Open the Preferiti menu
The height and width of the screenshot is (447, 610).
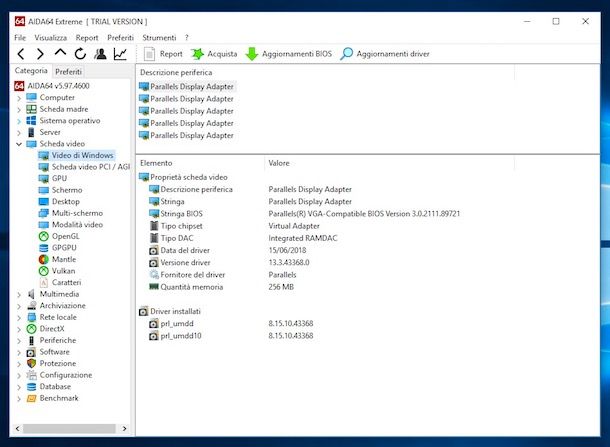(120, 38)
